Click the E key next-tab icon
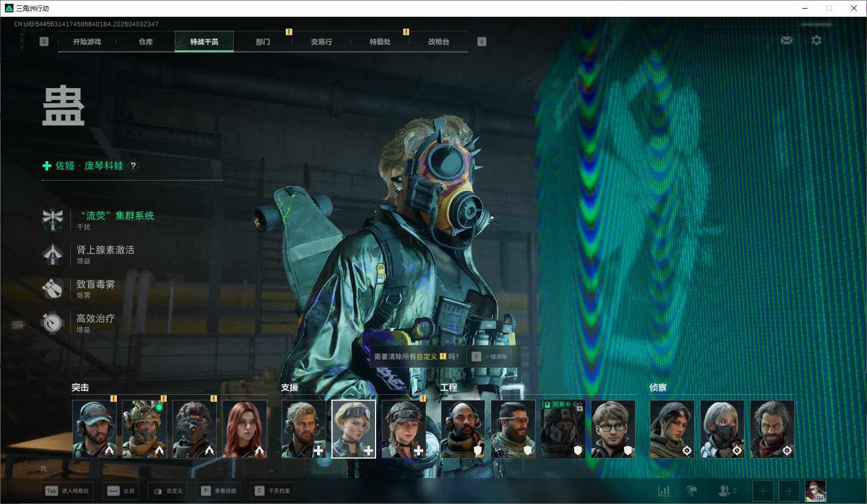 click(482, 42)
